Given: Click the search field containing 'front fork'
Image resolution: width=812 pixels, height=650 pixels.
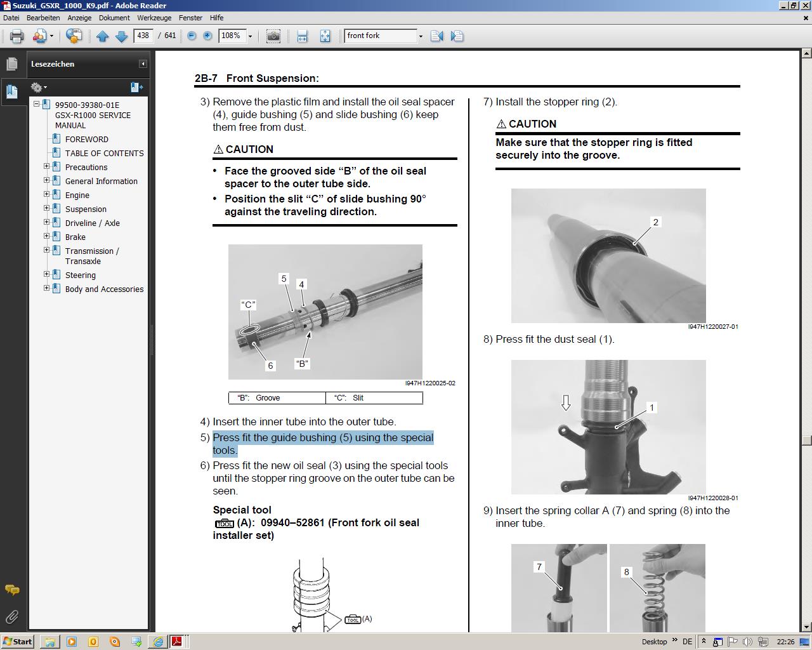Looking at the screenshot, I should pyautogui.click(x=381, y=36).
